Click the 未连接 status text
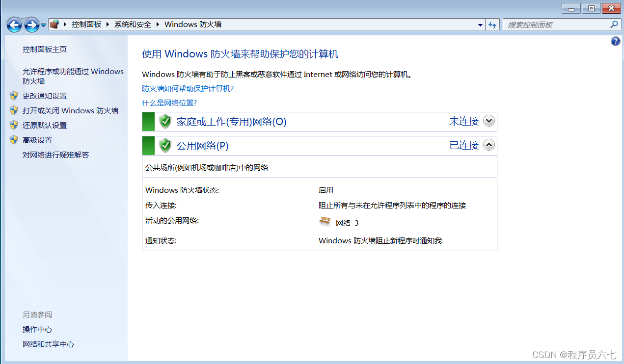This screenshot has width=624, height=364. coord(464,121)
